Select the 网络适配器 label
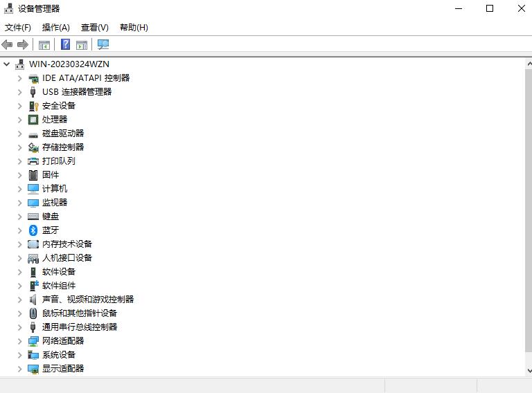This screenshot has width=532, height=393. pyautogui.click(x=63, y=341)
